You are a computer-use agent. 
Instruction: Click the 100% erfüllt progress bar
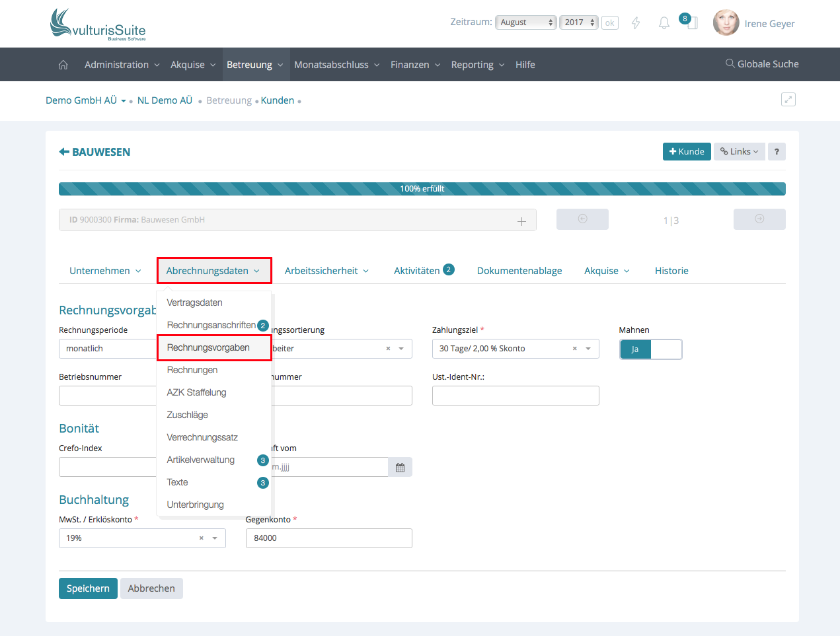pyautogui.click(x=422, y=189)
